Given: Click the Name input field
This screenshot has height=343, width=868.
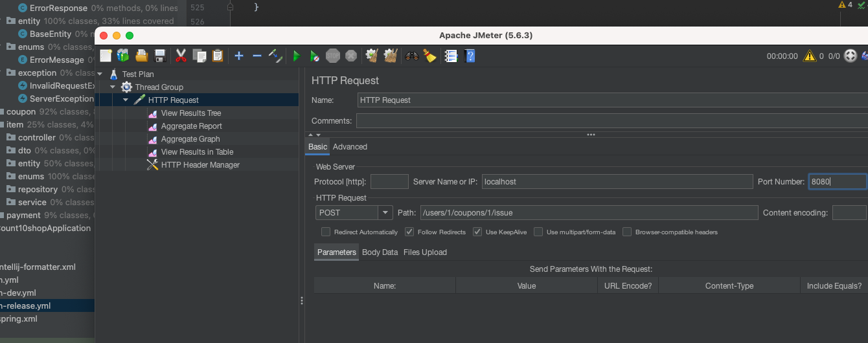Looking at the screenshot, I should 612,100.
